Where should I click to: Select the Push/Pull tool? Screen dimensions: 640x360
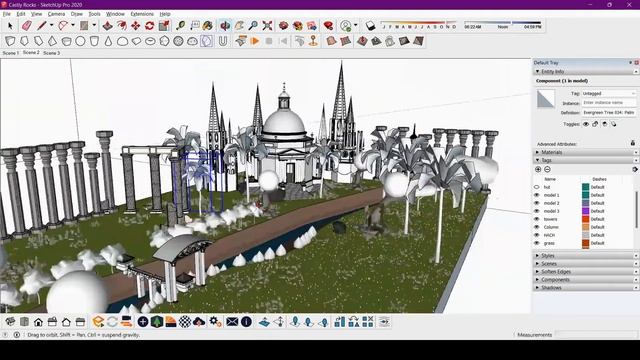[x=107, y=26]
